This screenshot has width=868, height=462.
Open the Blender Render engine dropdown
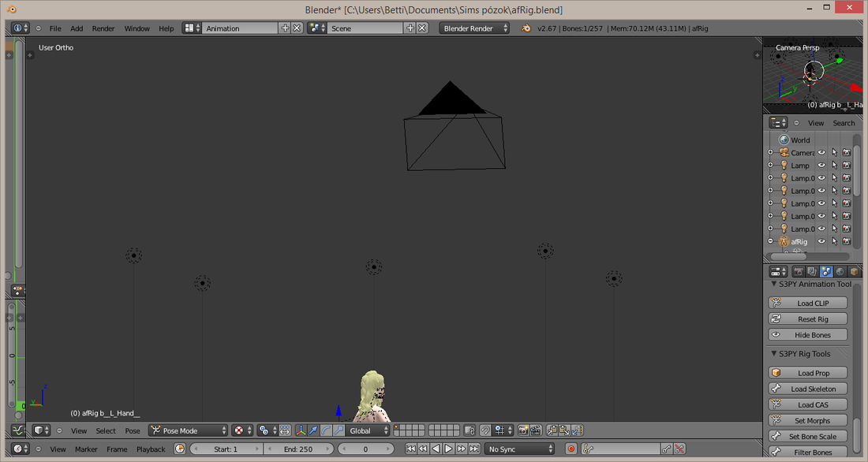coord(474,28)
